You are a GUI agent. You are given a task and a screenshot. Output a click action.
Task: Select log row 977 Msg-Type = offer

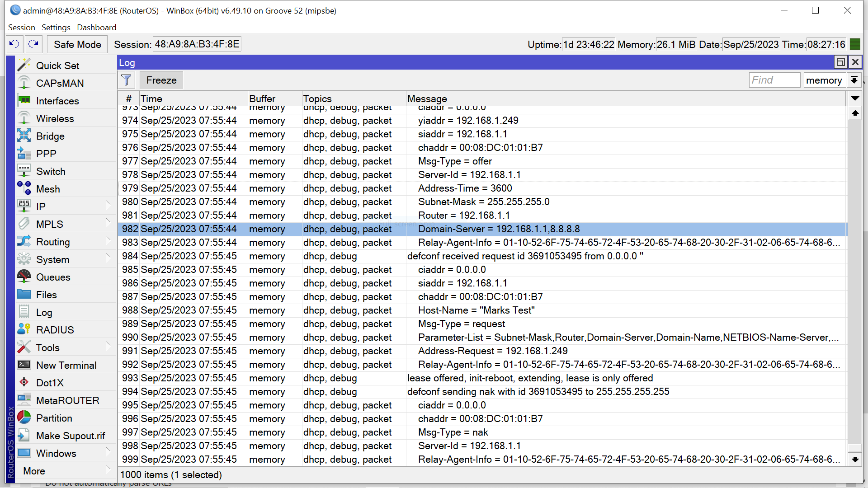pyautogui.click(x=482, y=161)
